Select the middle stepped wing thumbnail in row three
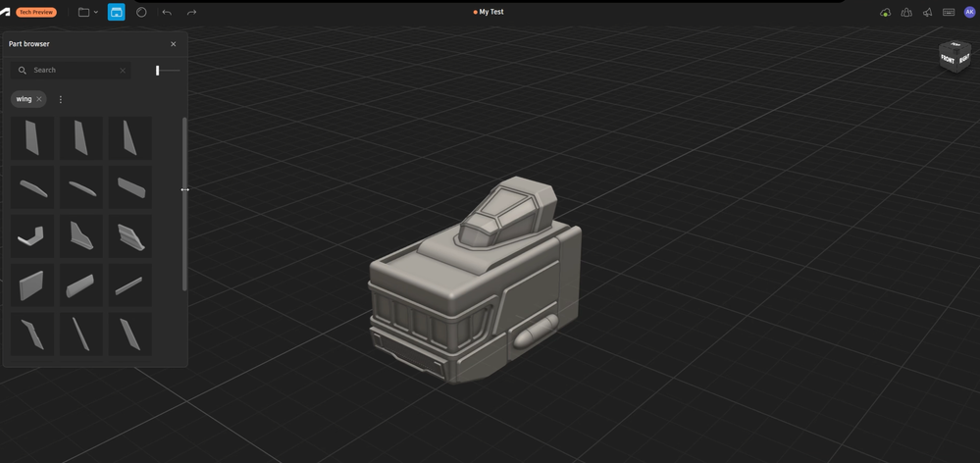 click(x=81, y=236)
